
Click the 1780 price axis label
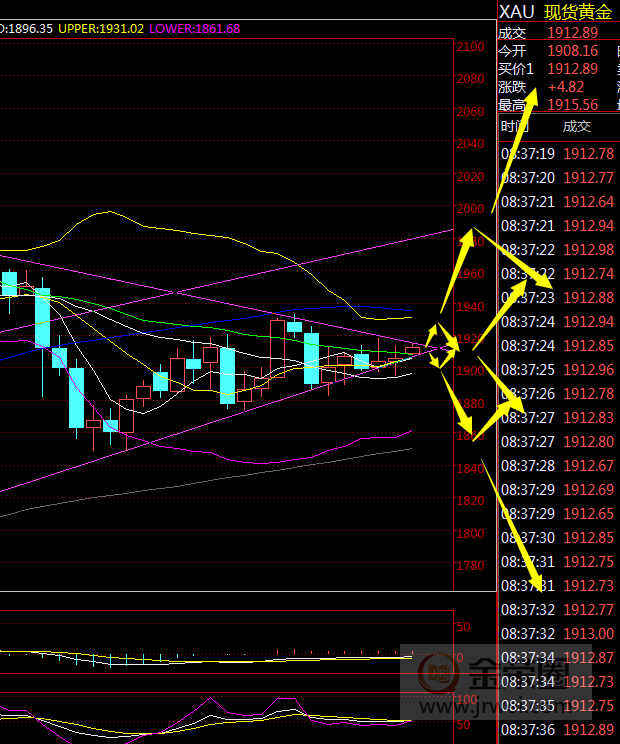point(469,567)
